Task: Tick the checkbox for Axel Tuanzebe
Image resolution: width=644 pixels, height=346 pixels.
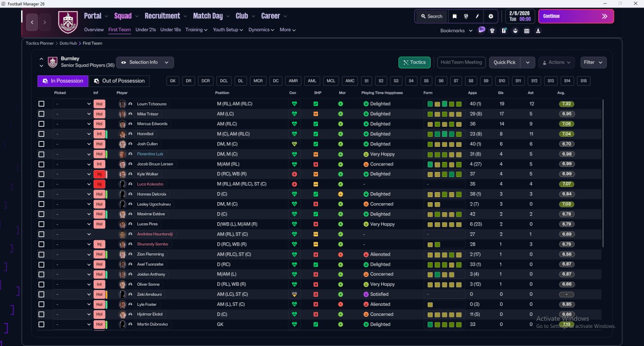Action: pos(41,264)
